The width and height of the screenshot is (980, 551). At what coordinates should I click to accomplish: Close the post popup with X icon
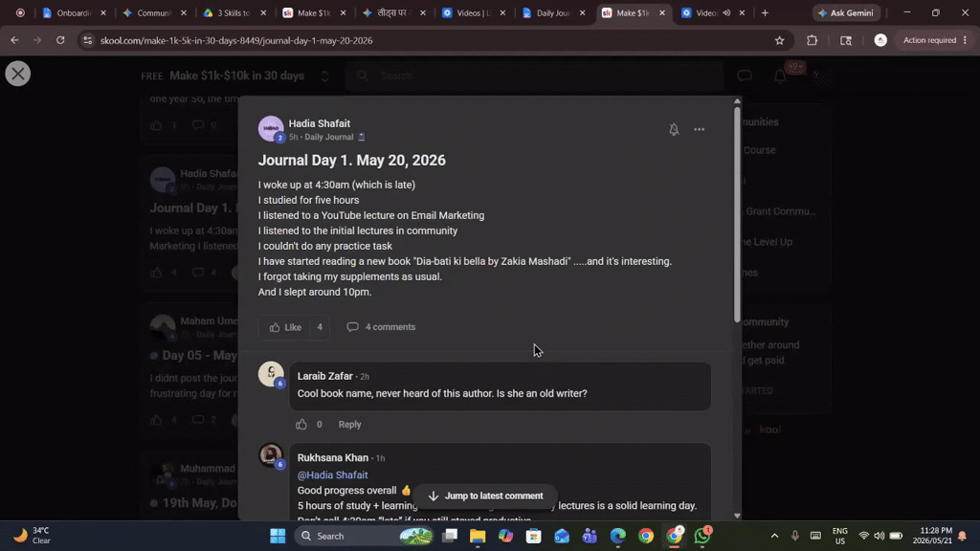[x=17, y=74]
